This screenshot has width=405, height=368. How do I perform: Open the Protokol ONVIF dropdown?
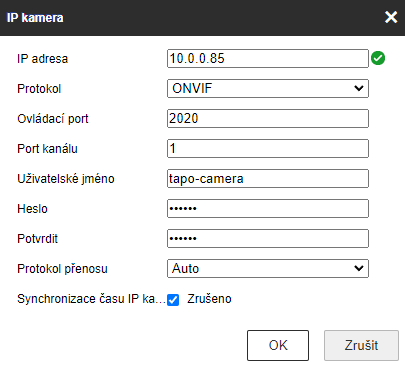(268, 88)
